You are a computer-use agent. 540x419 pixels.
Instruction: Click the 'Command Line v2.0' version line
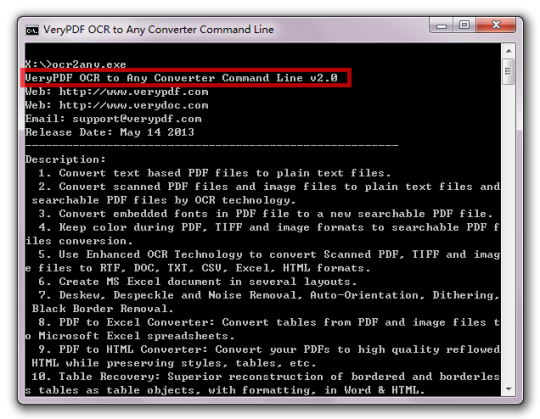181,78
